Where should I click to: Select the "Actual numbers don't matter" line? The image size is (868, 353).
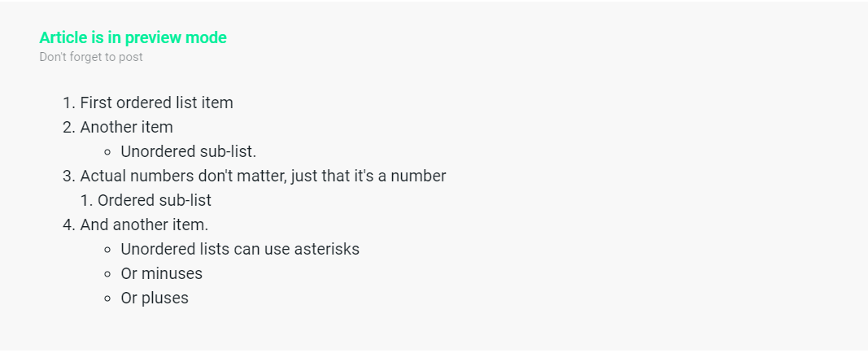click(x=263, y=176)
